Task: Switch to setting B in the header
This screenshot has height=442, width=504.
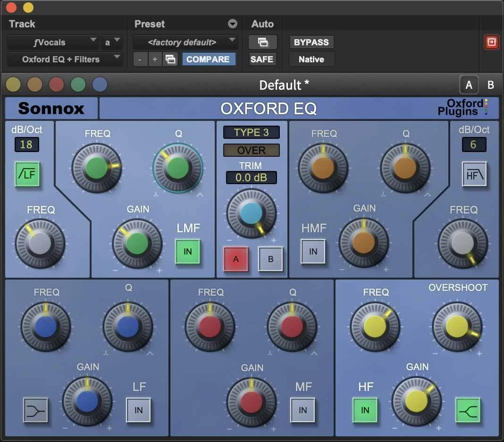Action: [490, 85]
